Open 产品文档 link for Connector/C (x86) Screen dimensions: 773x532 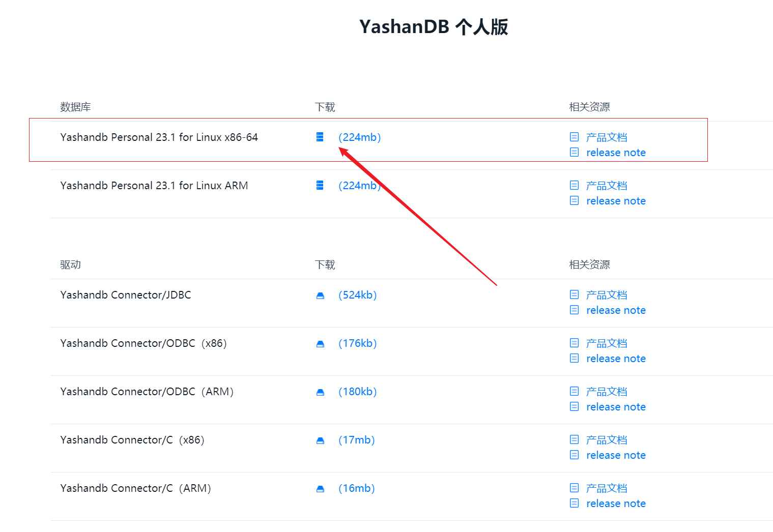pos(607,440)
